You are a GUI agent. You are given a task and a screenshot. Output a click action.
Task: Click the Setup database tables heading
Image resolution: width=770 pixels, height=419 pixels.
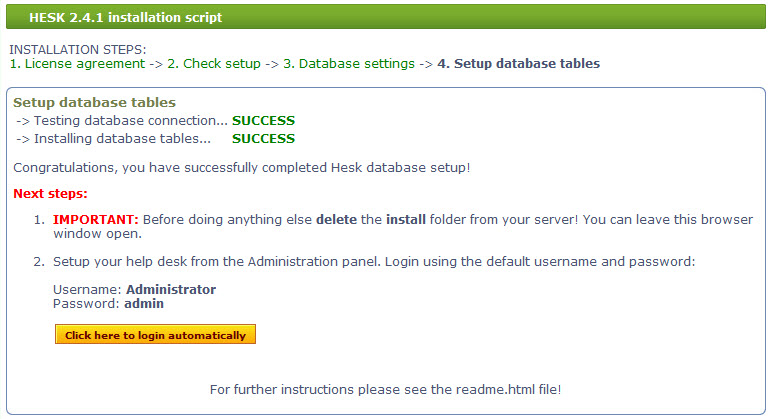pyautogui.click(x=94, y=102)
